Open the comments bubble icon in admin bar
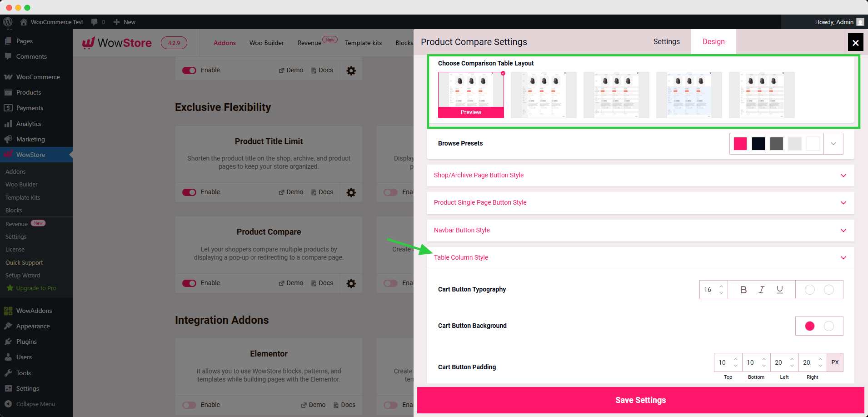868x417 pixels. point(95,22)
